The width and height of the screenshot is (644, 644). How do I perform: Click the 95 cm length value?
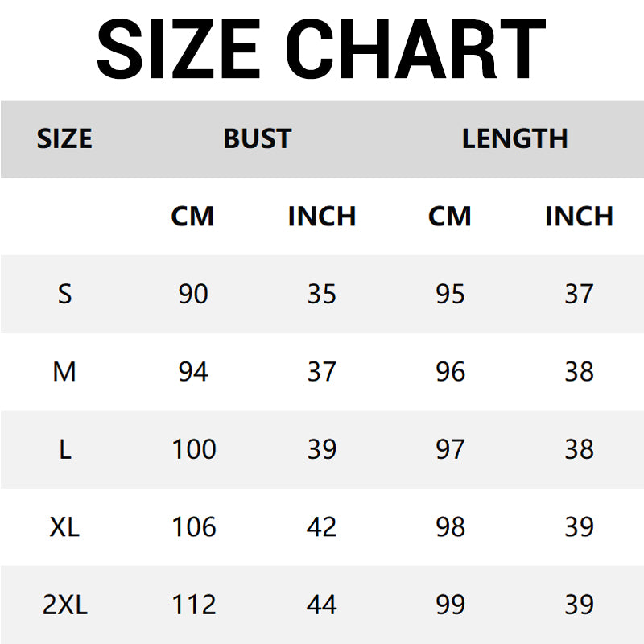(x=450, y=294)
